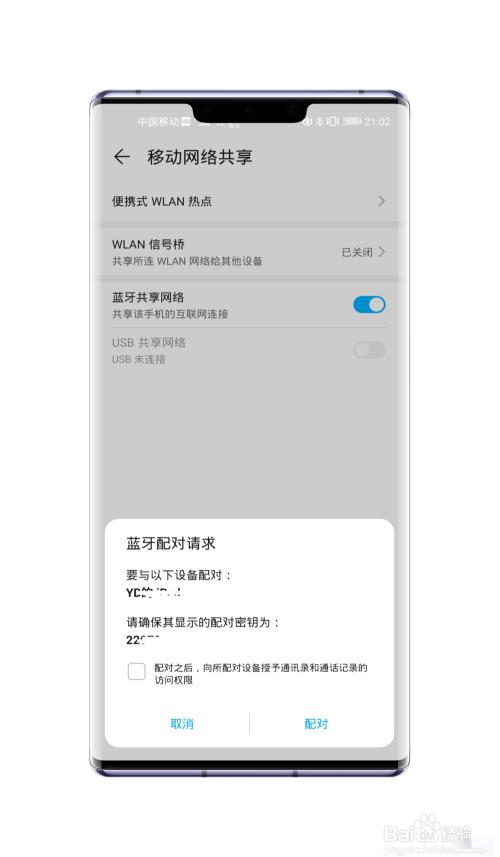
Task: Tap the 移动网络共享 page title
Action: [x=199, y=157]
